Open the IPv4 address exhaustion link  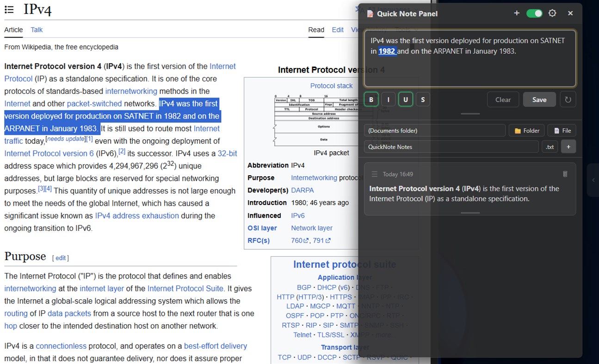tap(137, 216)
